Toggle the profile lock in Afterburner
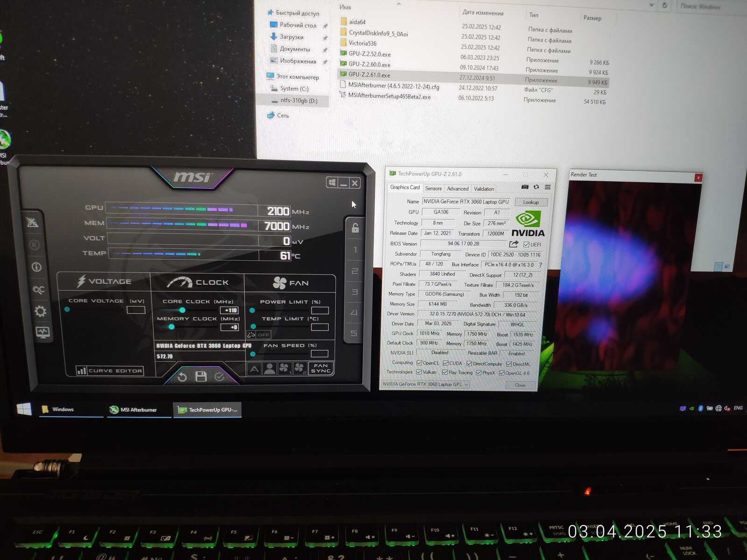This screenshot has height=560, width=747. (x=355, y=228)
